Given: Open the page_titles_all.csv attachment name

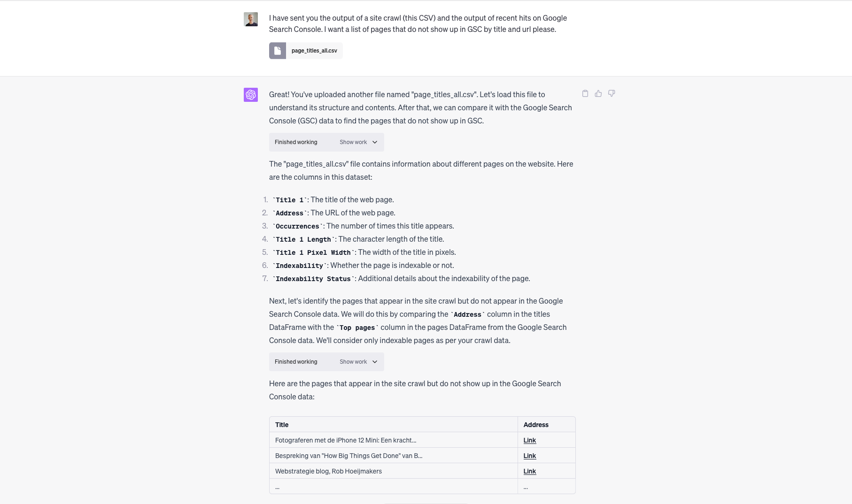Looking at the screenshot, I should (314, 51).
